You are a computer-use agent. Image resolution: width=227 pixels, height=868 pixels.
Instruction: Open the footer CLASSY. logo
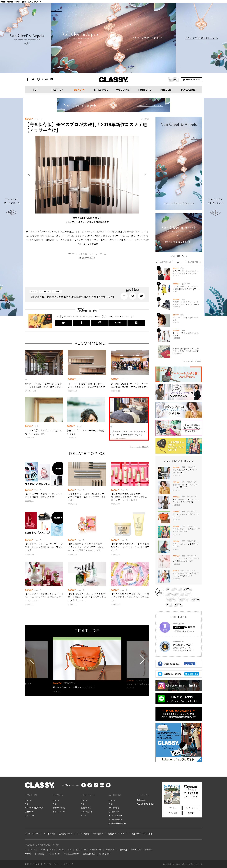click(x=40, y=785)
